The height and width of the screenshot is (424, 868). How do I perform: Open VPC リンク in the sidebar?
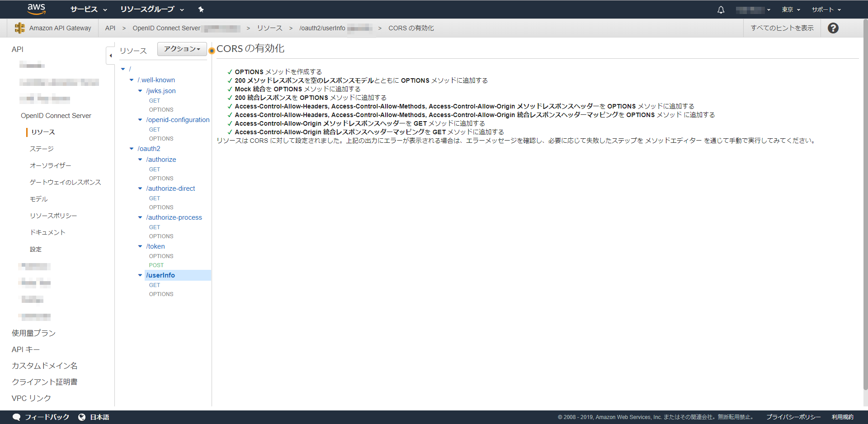pyautogui.click(x=31, y=398)
